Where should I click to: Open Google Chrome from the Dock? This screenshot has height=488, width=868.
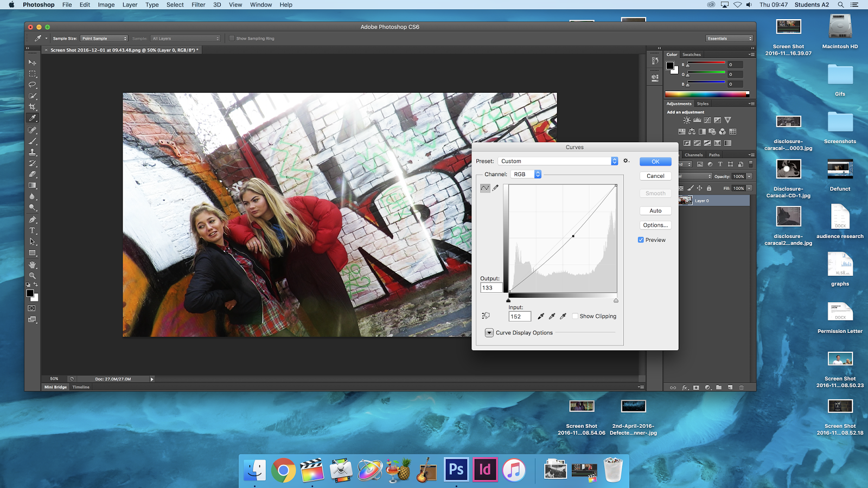(x=283, y=470)
